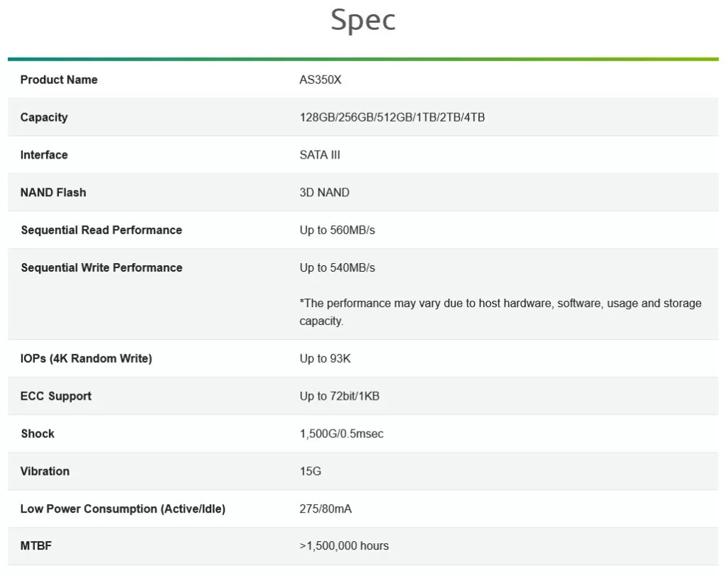
Task: Click the >1,500,000 hours MTBF value
Action: (x=344, y=546)
